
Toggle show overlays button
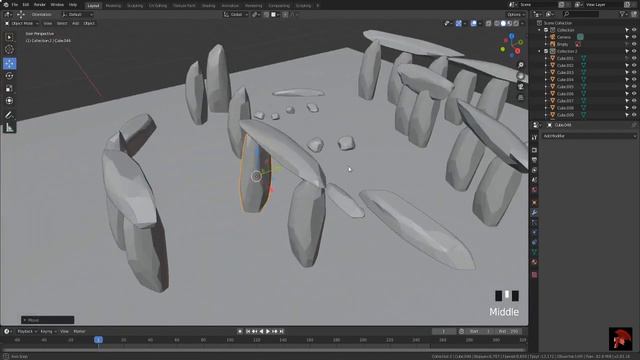473,24
